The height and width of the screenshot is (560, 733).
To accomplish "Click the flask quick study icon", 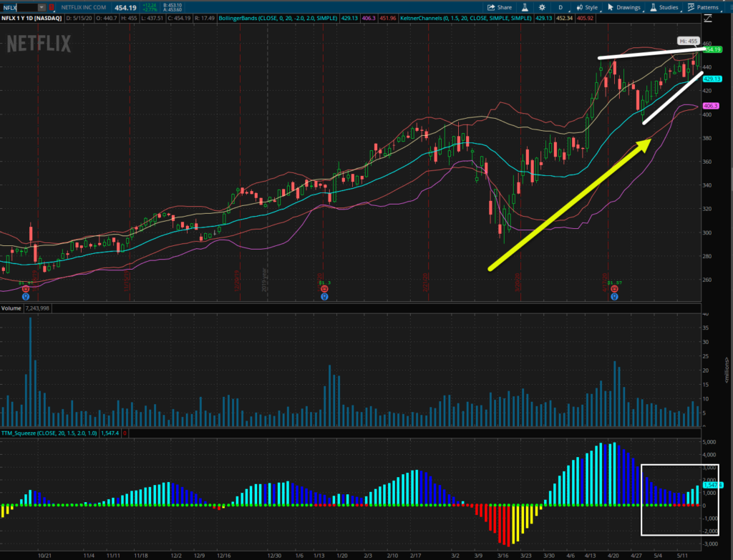I will coord(525,7).
